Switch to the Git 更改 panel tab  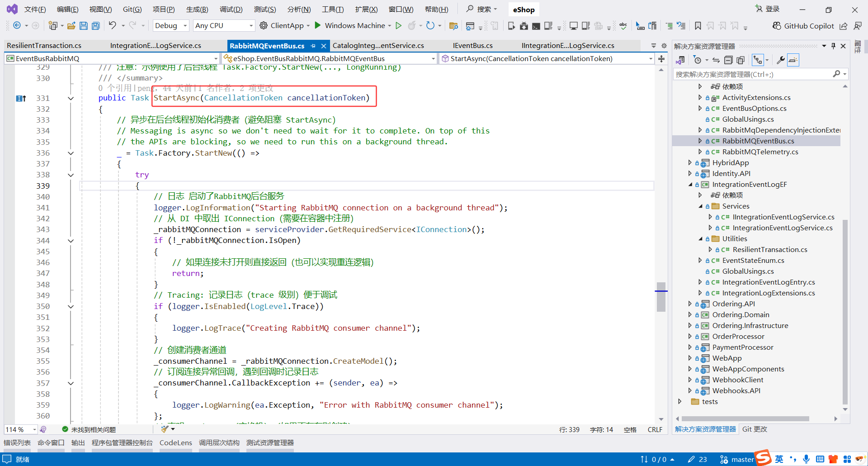(x=755, y=429)
